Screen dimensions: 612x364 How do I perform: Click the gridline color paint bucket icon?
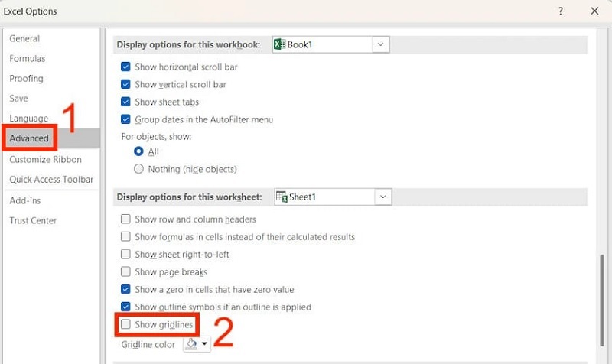pyautogui.click(x=193, y=345)
